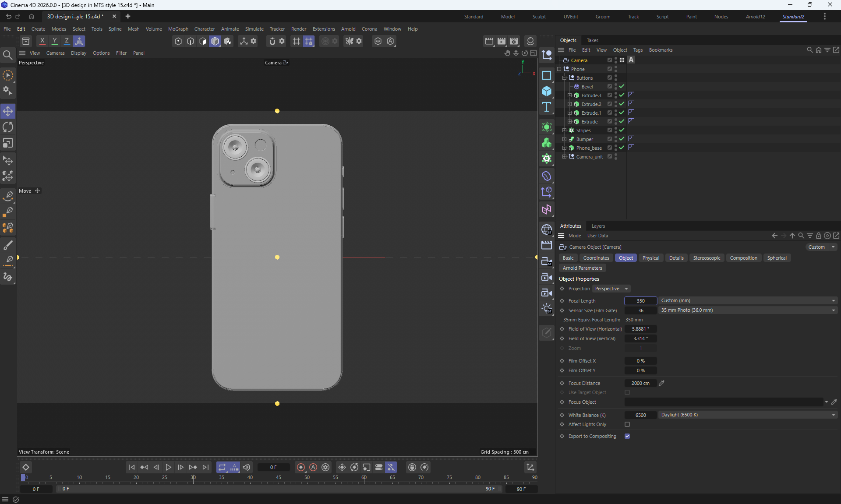Open the Takes panel tab
Screen dimensions: 841x504
pyautogui.click(x=592, y=40)
